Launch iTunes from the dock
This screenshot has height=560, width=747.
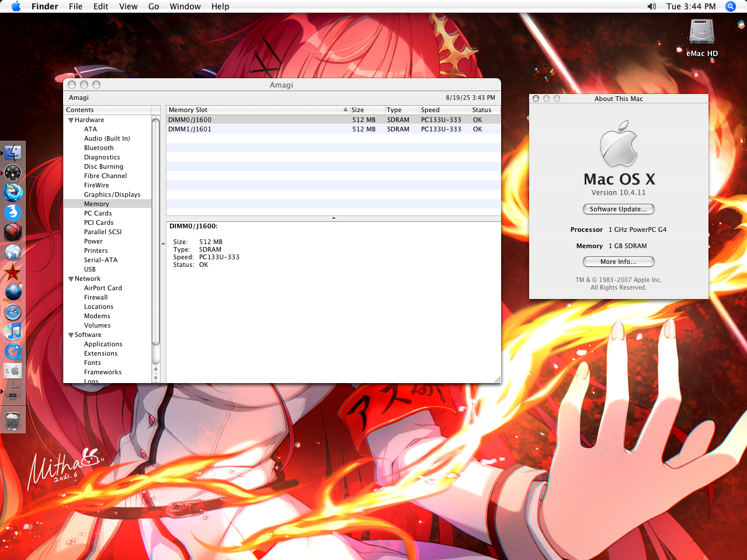coord(13,332)
